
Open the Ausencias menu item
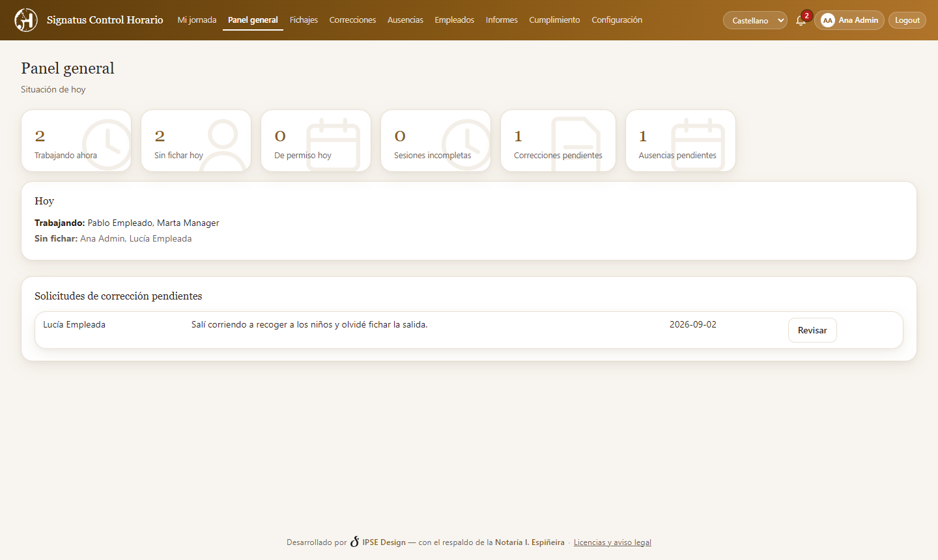pos(405,20)
